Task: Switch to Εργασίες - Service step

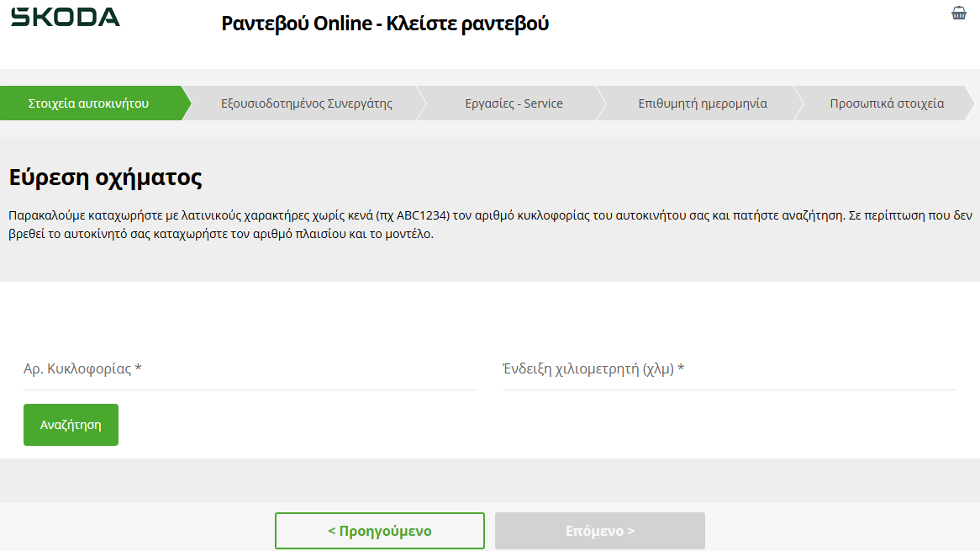Action: pyautogui.click(x=514, y=103)
